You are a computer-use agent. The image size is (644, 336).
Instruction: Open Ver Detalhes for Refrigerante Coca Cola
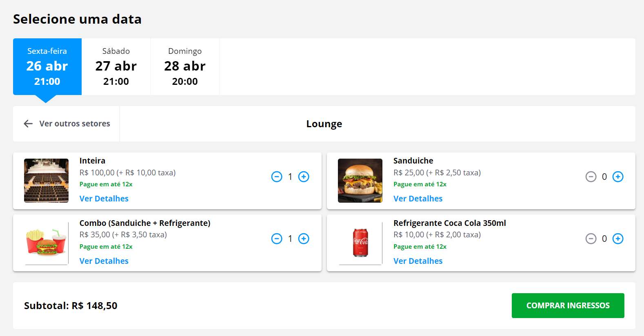point(418,261)
